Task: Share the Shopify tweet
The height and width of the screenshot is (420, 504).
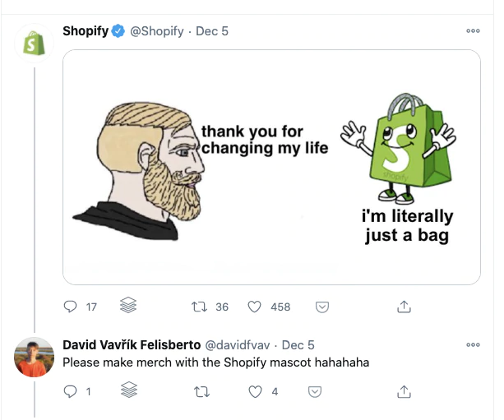Action: 404,307
